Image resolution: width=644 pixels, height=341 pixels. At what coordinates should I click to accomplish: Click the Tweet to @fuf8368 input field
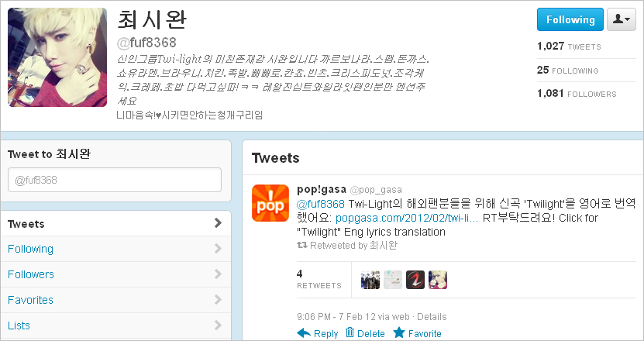tap(115, 180)
